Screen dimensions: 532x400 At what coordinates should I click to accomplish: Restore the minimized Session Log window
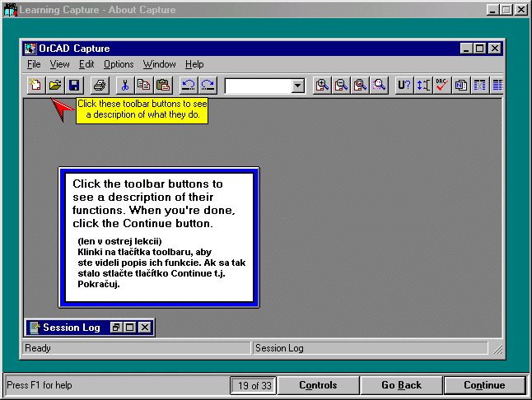[116, 328]
